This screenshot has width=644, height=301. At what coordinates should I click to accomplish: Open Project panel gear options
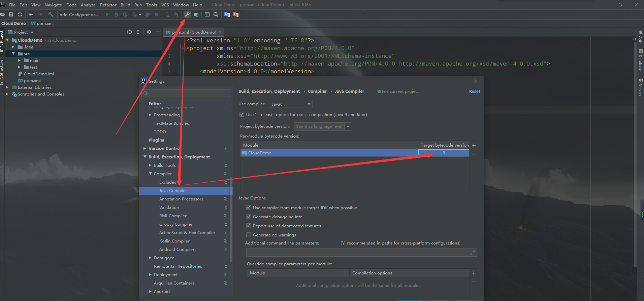pos(149,32)
